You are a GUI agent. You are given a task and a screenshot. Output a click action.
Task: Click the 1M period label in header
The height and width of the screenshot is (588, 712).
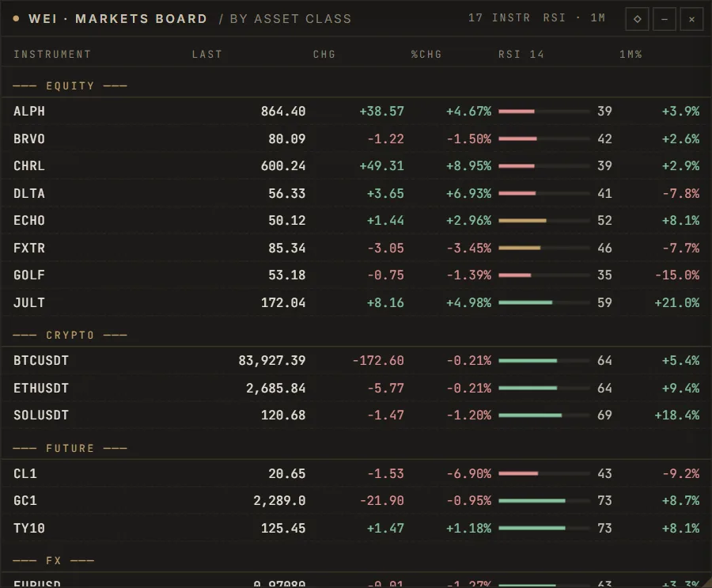[x=597, y=18]
